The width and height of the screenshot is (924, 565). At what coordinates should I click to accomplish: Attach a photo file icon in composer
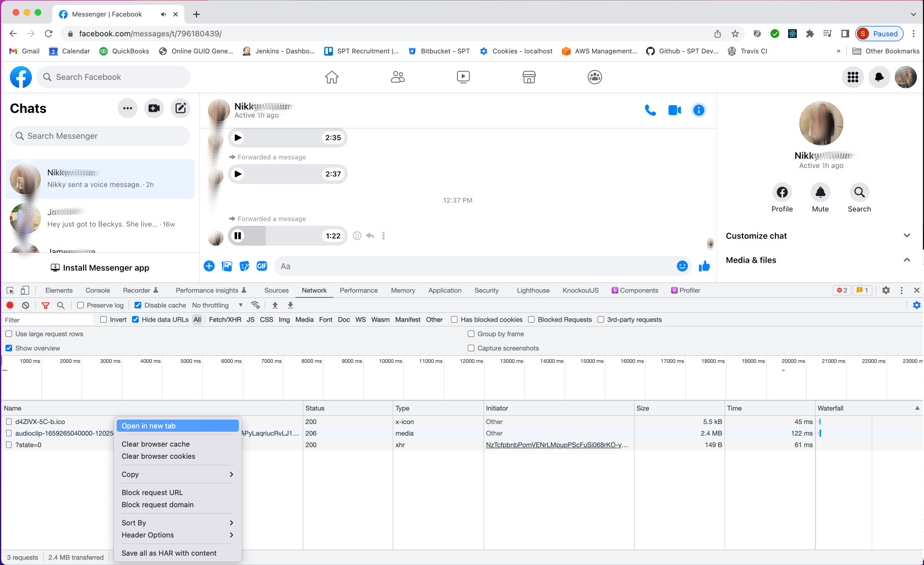click(227, 266)
